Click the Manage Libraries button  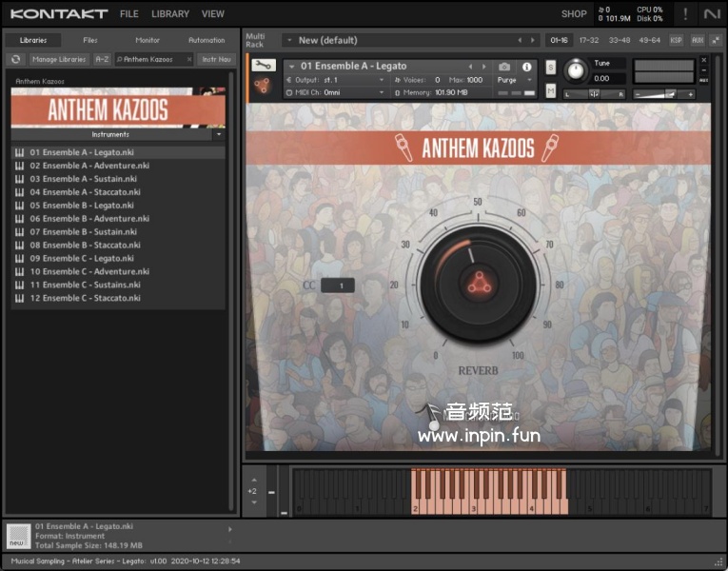tap(59, 59)
